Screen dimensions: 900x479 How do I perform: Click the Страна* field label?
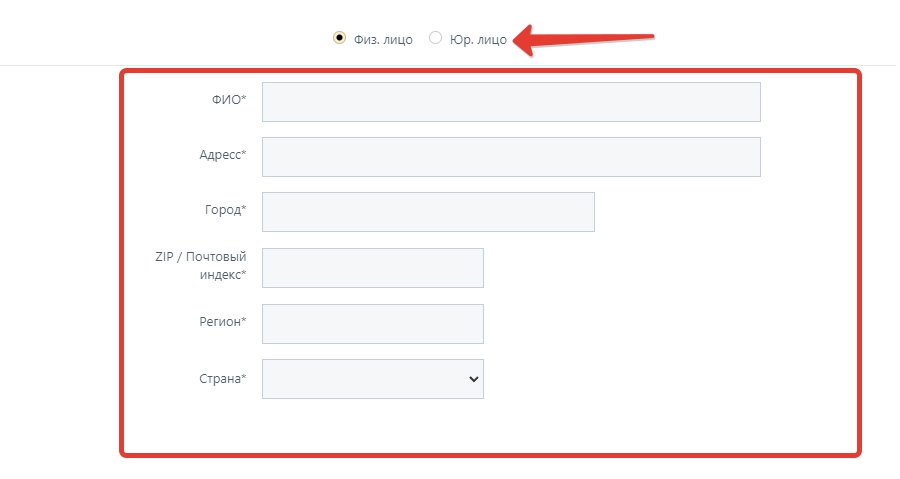coord(222,378)
